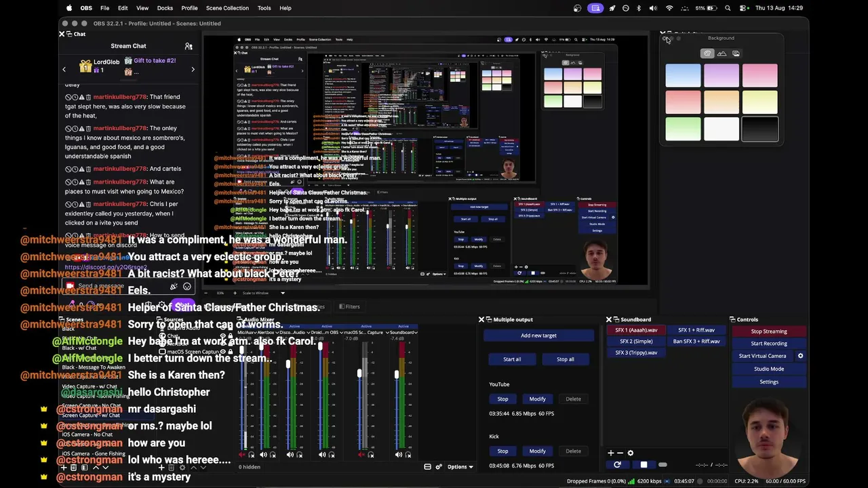
Task: Play SFX 1 + Riff.wav sound
Action: tap(696, 330)
